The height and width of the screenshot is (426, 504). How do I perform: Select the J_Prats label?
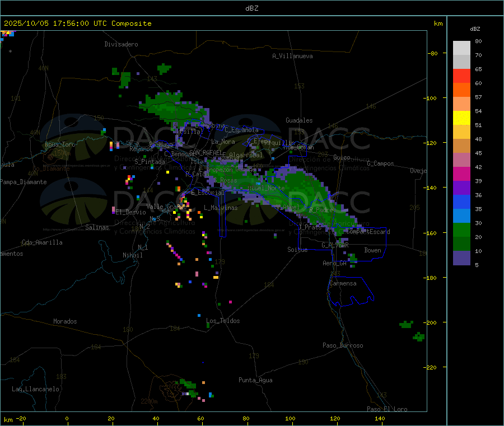coord(310,227)
